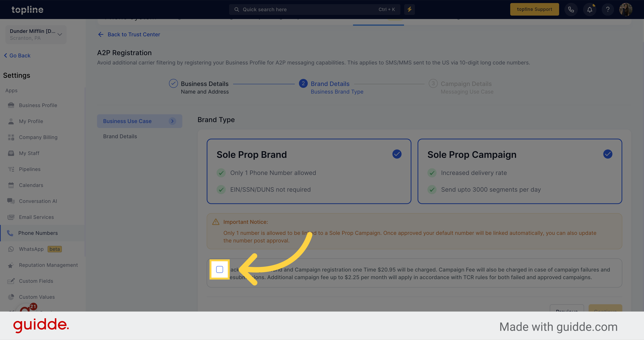Image resolution: width=644 pixels, height=340 pixels.
Task: Click the Custom Fields edit icon
Action: point(11,281)
